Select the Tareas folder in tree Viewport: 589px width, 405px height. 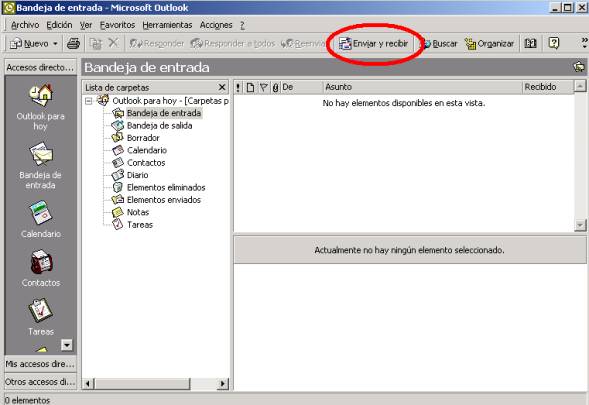coord(133,225)
